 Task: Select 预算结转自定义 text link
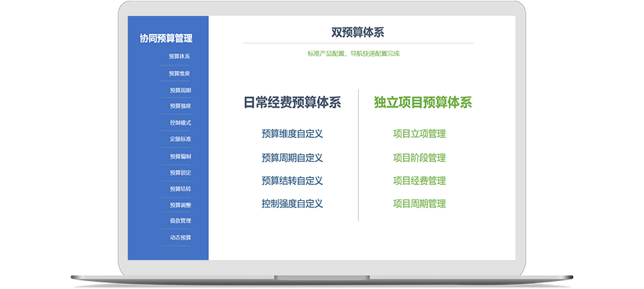[292, 181]
